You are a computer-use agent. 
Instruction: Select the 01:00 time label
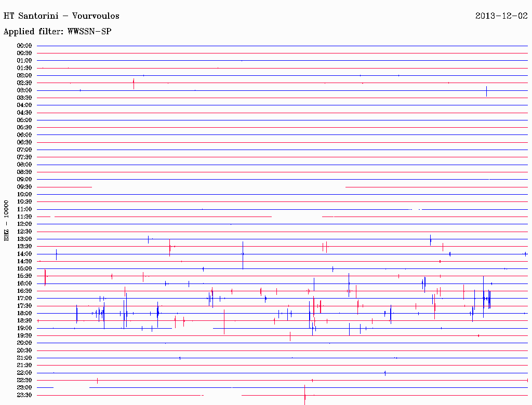pos(24,61)
